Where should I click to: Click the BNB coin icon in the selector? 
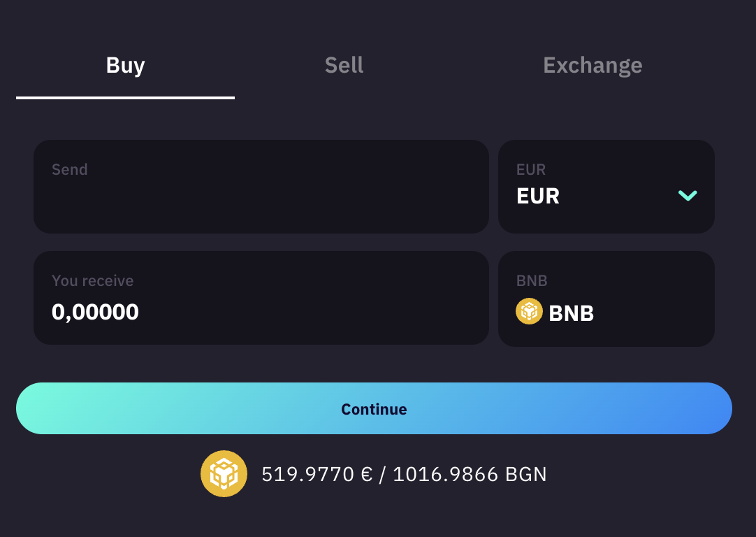click(529, 311)
